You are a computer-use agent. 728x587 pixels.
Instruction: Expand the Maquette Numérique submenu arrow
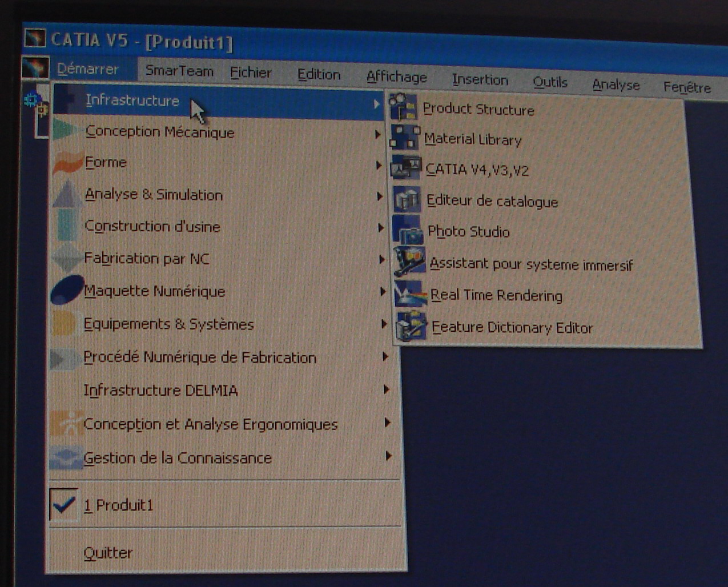click(x=383, y=292)
